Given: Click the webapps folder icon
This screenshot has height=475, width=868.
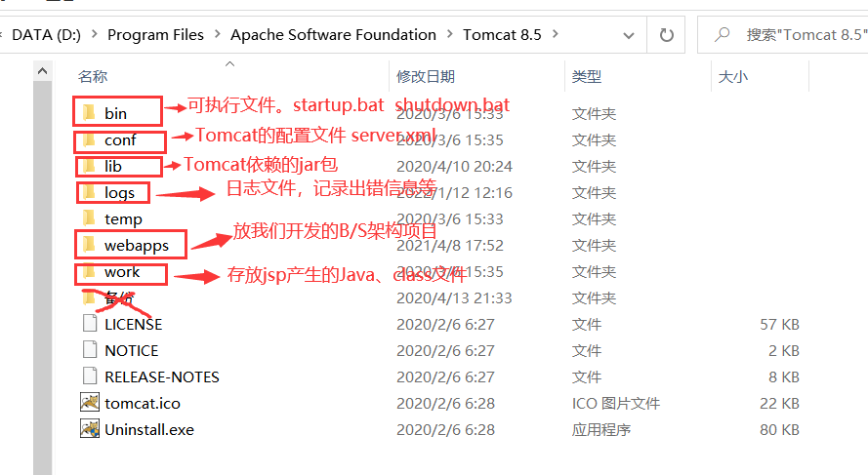Looking at the screenshot, I should [x=89, y=245].
